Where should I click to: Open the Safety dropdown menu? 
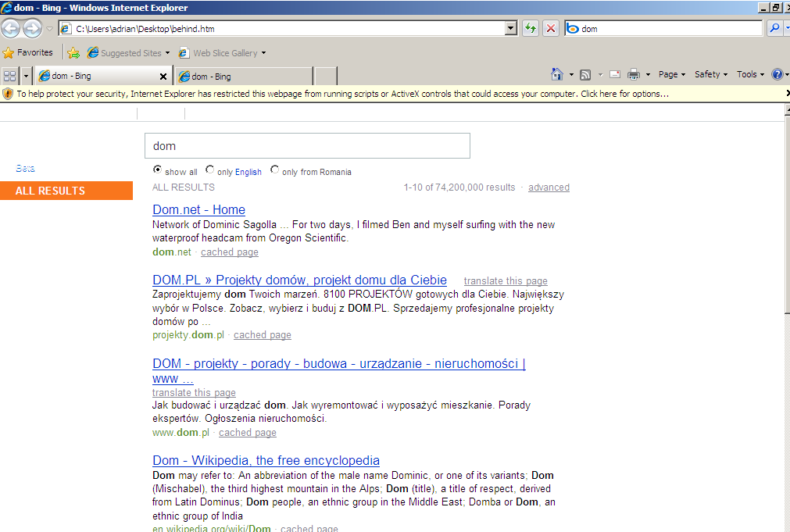tap(710, 75)
